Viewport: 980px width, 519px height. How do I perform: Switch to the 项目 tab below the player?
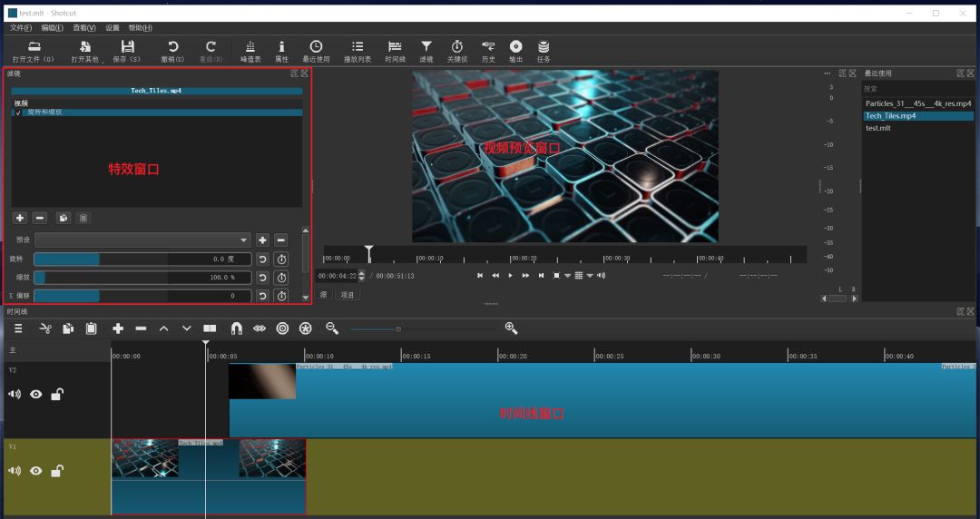click(x=348, y=295)
